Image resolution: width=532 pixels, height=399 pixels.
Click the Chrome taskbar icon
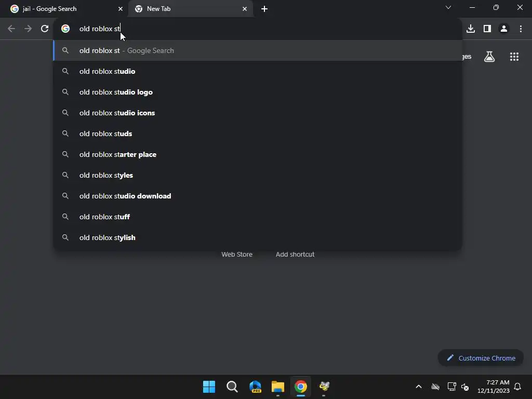tap(301, 387)
